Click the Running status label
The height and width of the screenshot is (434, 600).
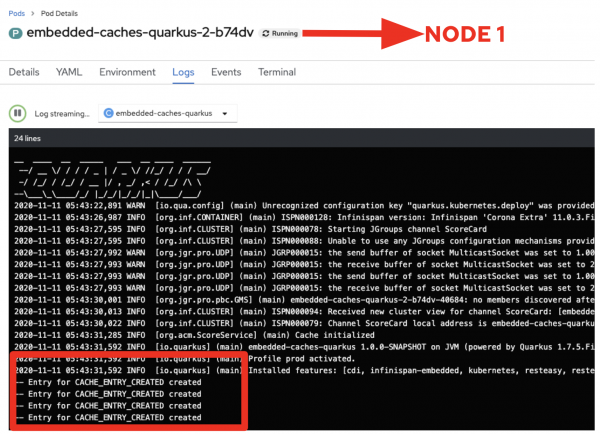pyautogui.click(x=285, y=34)
